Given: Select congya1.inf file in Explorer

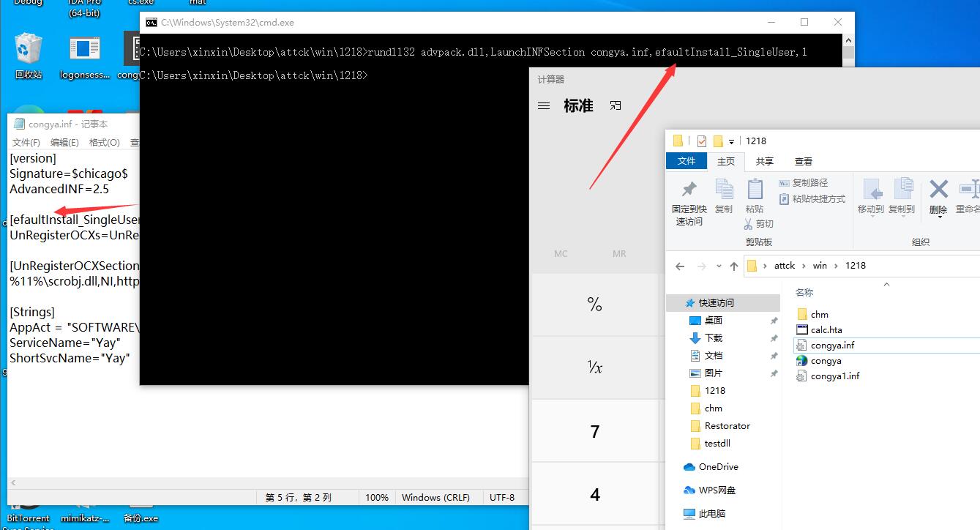Looking at the screenshot, I should pos(828,376).
